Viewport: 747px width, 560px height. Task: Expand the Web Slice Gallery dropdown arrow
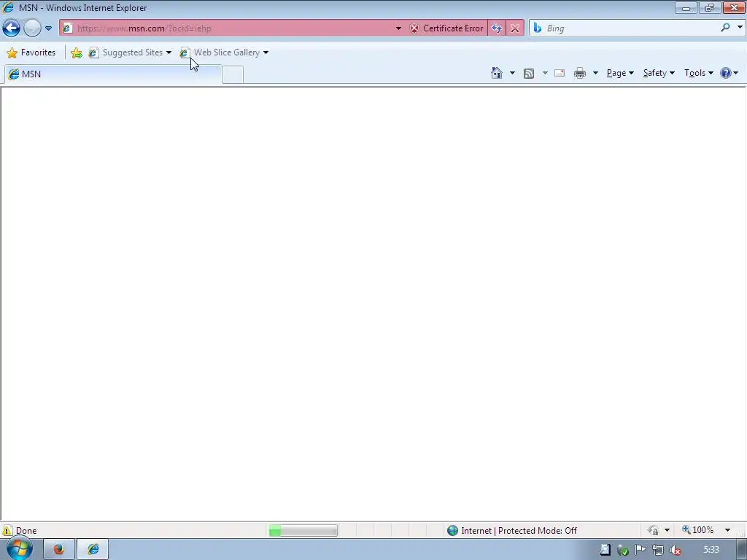tap(266, 52)
